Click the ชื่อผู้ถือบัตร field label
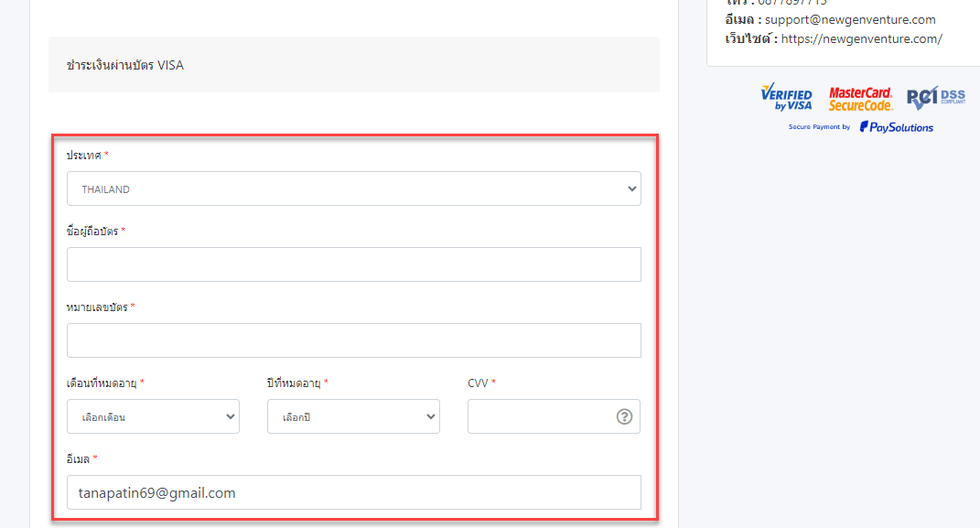 click(92, 232)
